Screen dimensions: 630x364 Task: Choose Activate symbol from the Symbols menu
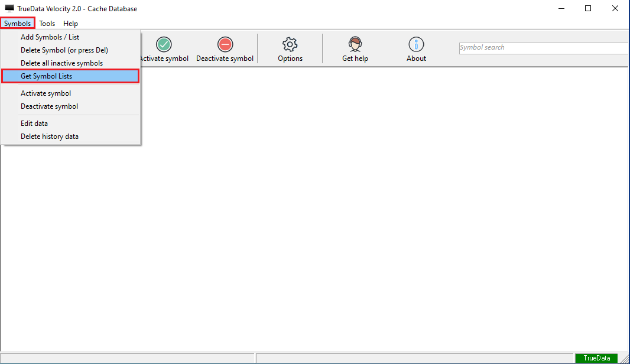(71, 93)
